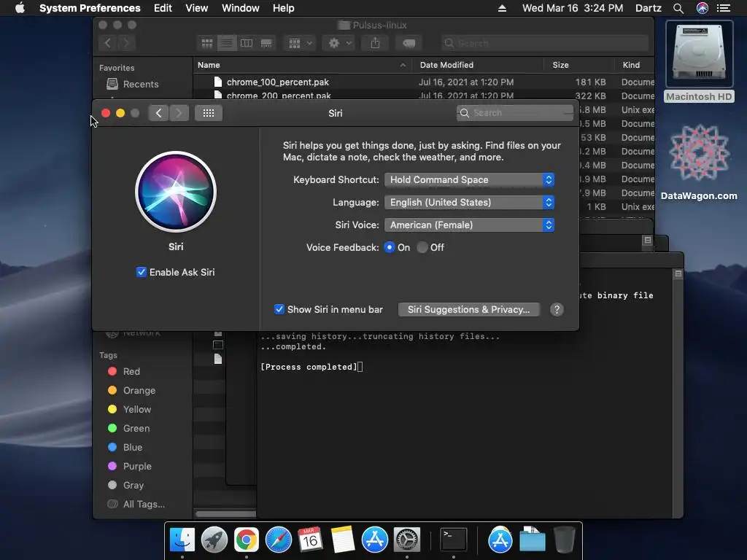Image resolution: width=747 pixels, height=560 pixels.
Task: Click date and time in menu bar
Action: tap(572, 8)
